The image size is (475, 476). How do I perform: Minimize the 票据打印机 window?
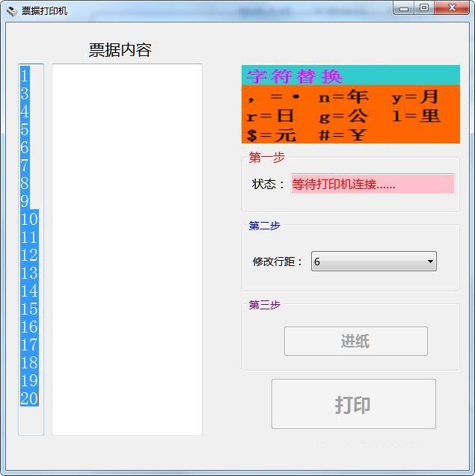[404, 8]
